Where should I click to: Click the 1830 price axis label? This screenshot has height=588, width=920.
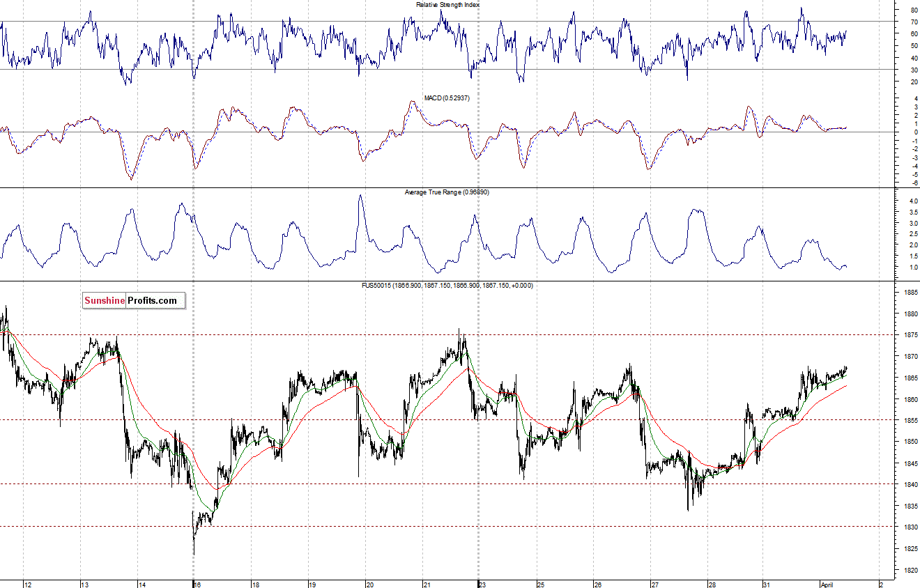point(911,527)
